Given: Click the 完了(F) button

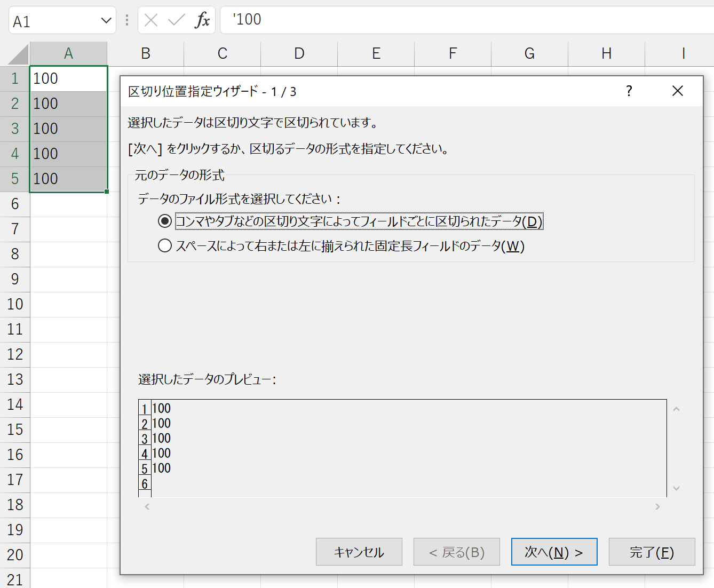Looking at the screenshot, I should click(651, 552).
